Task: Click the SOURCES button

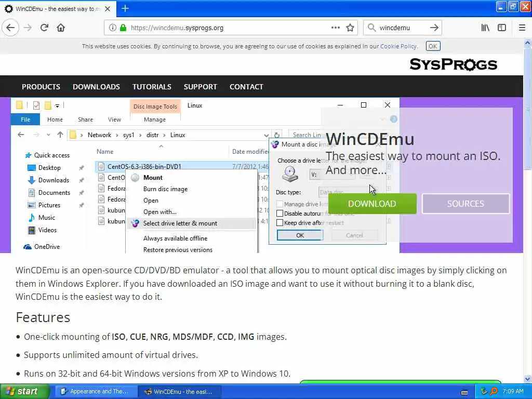Action: (x=465, y=204)
